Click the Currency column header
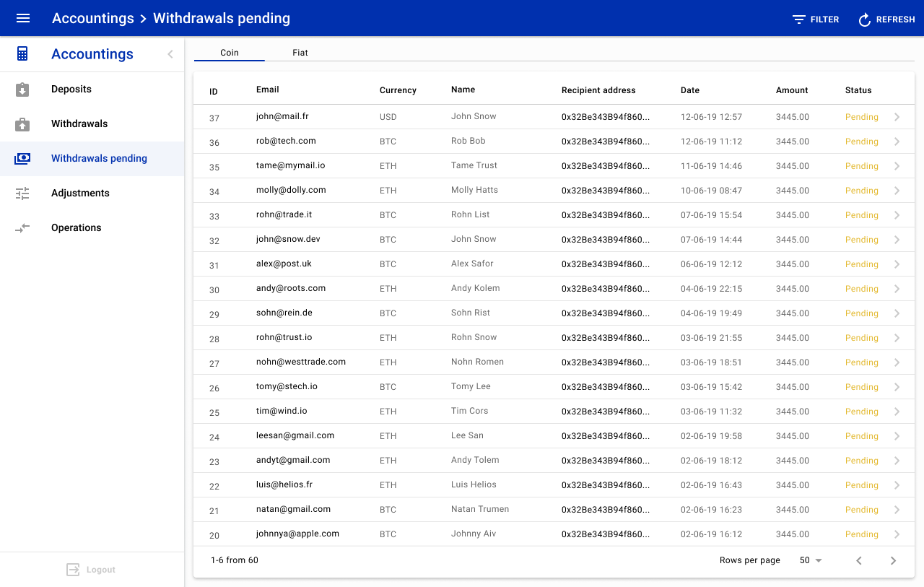The image size is (924, 587). click(398, 90)
